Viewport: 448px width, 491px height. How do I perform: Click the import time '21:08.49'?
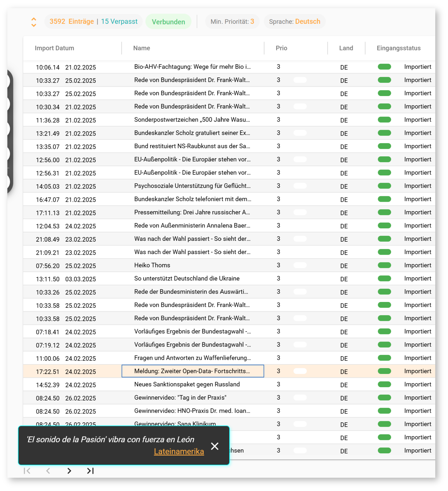(x=48, y=239)
